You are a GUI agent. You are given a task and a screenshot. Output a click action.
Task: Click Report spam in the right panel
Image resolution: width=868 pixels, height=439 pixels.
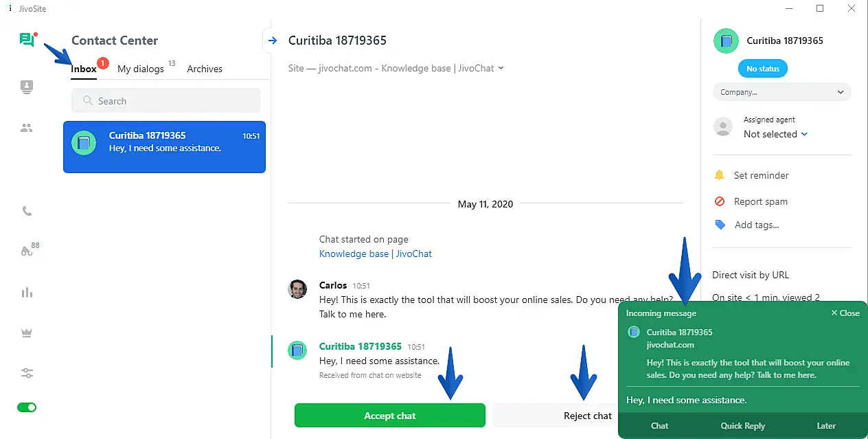click(760, 201)
